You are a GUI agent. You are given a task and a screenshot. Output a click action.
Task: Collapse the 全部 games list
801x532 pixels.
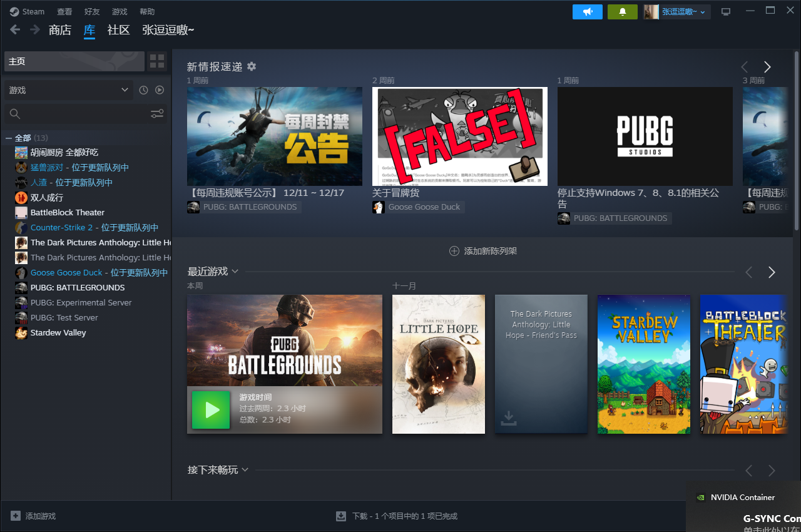click(x=9, y=138)
